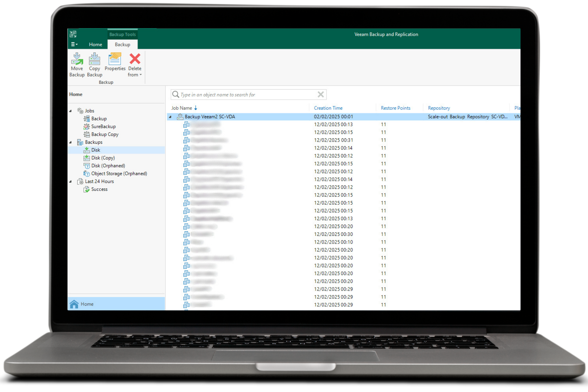Select the VM row created 12/02/2025 00:13 first

[x=344, y=124]
